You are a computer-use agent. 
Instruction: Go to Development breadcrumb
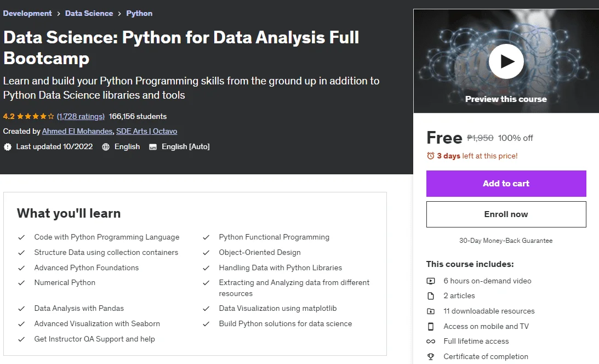pos(27,13)
